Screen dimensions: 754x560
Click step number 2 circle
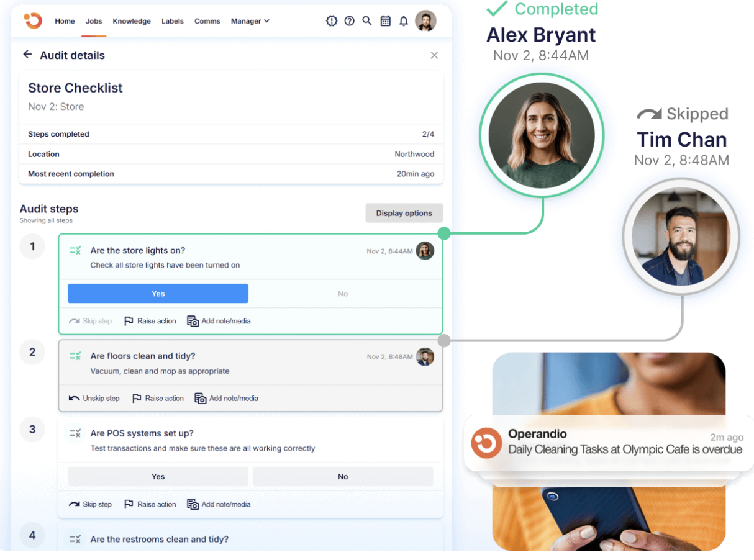point(32,352)
